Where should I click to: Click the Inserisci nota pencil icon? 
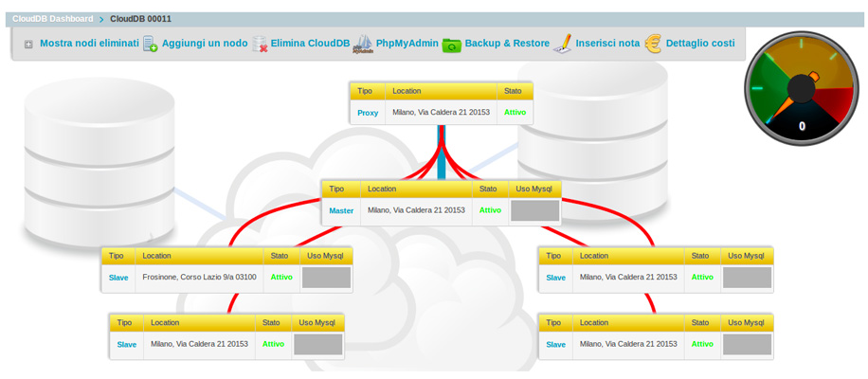click(563, 44)
